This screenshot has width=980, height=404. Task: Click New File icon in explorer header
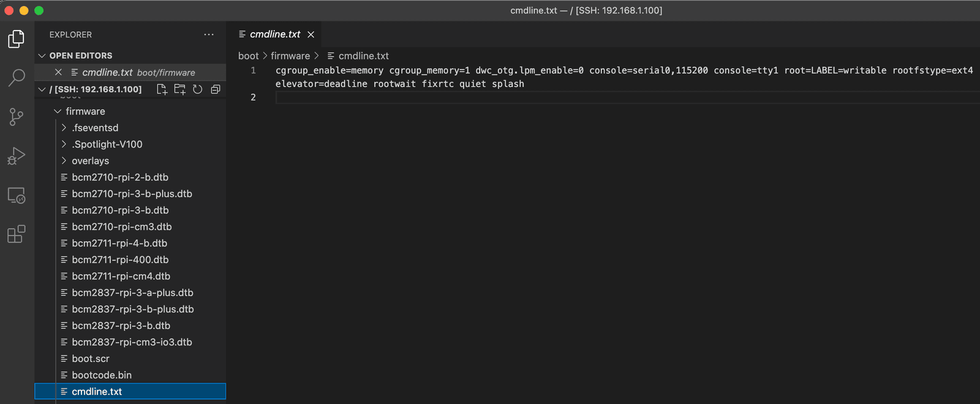click(x=162, y=90)
